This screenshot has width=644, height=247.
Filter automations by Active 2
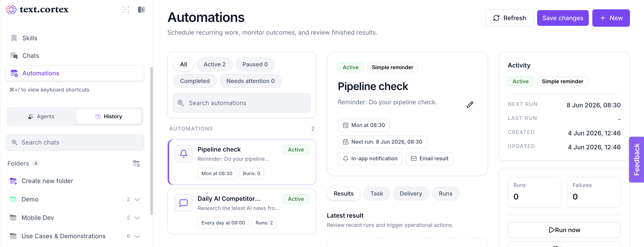pyautogui.click(x=214, y=64)
